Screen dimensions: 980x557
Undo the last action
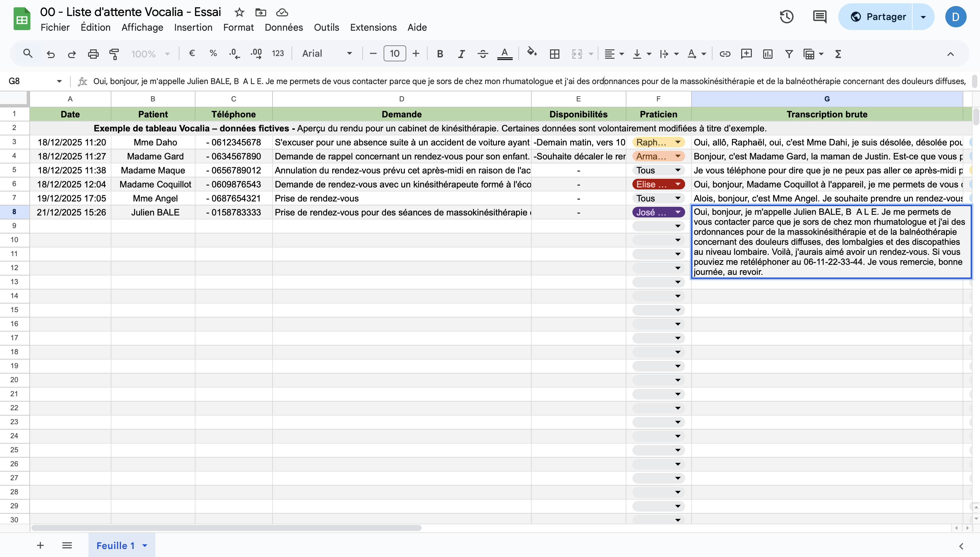pos(50,54)
